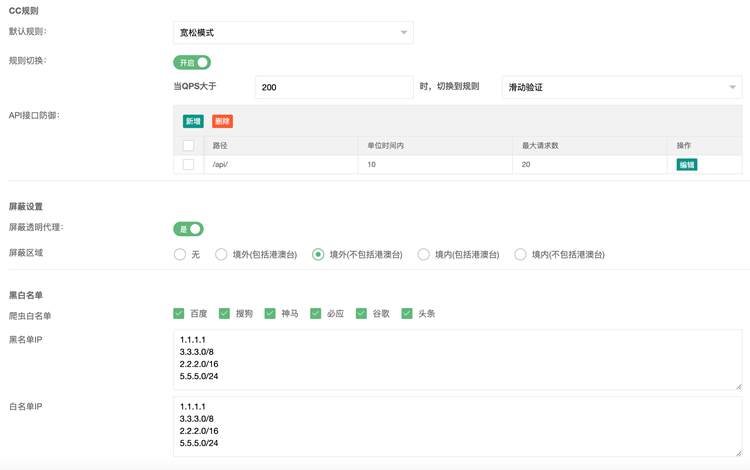This screenshot has height=470, width=750.
Task: Open the default rule dropdown showing 宽松模式
Action: pos(293,32)
